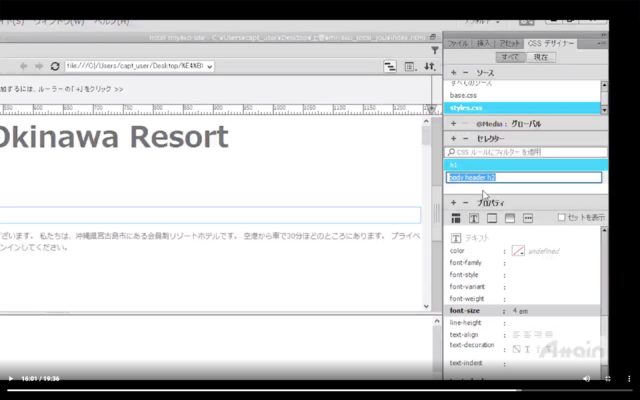Screen dimensions: 640x400
Task: Show the Background property category icon
Action: (x=510, y=218)
